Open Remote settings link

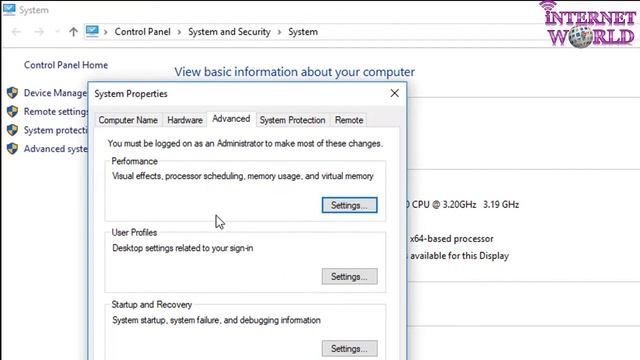56,111
